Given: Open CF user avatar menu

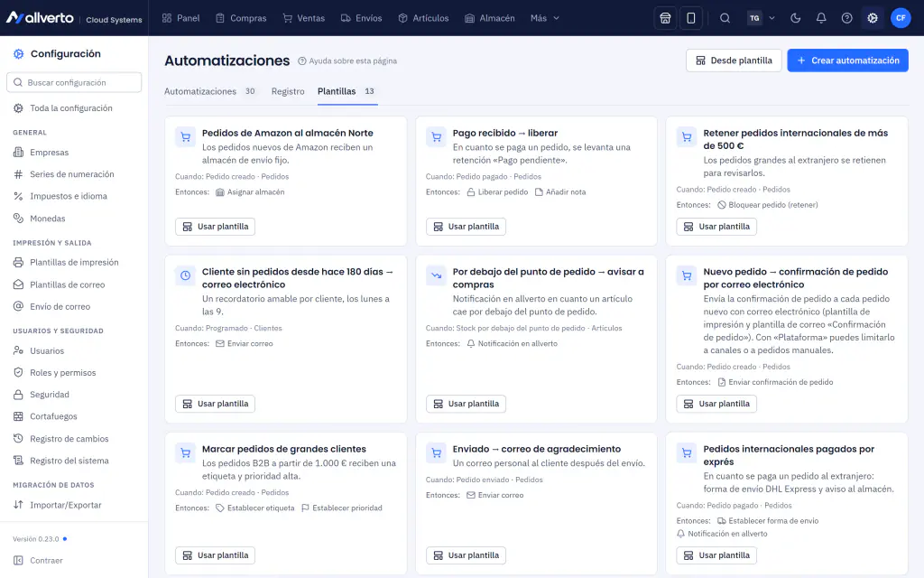Looking at the screenshot, I should click(901, 18).
